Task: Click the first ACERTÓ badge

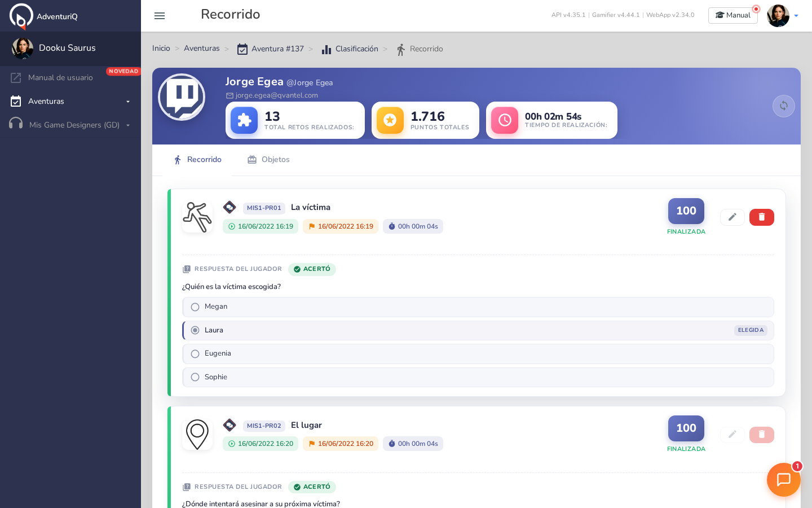Action: click(x=312, y=269)
